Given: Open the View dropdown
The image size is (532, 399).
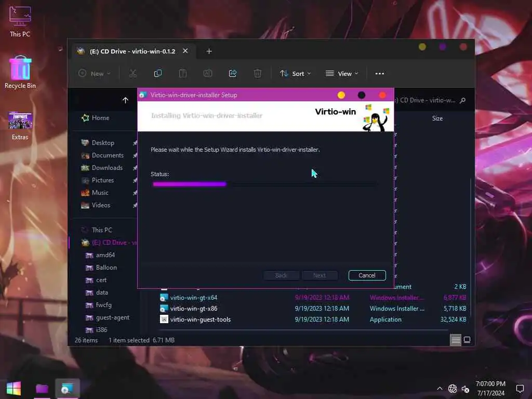Looking at the screenshot, I should click(342, 74).
